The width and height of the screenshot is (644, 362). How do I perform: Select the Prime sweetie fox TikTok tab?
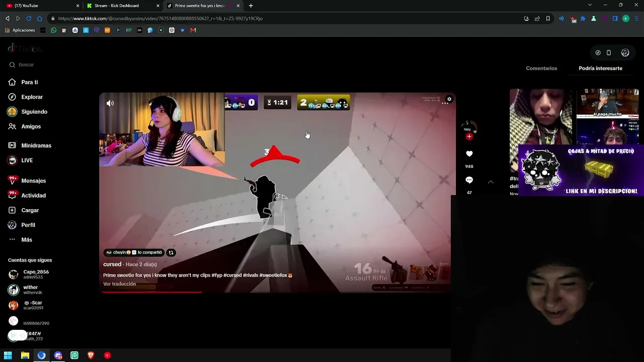point(202,6)
